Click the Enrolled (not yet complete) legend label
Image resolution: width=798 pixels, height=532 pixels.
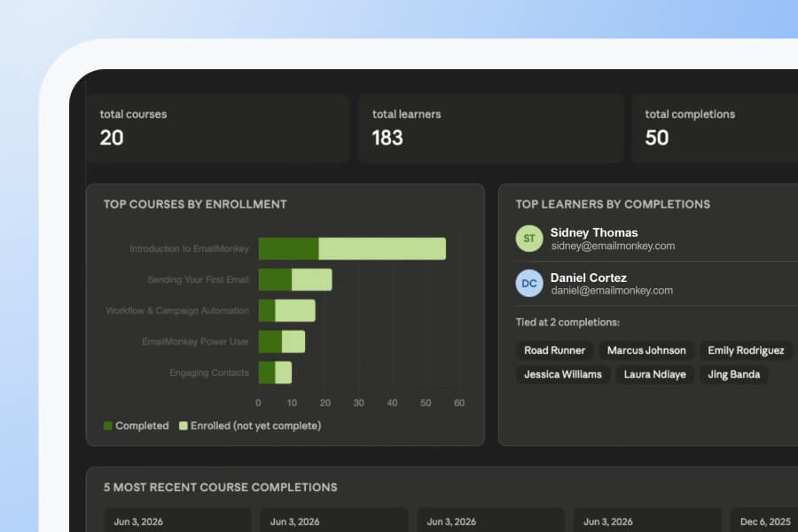[256, 426]
